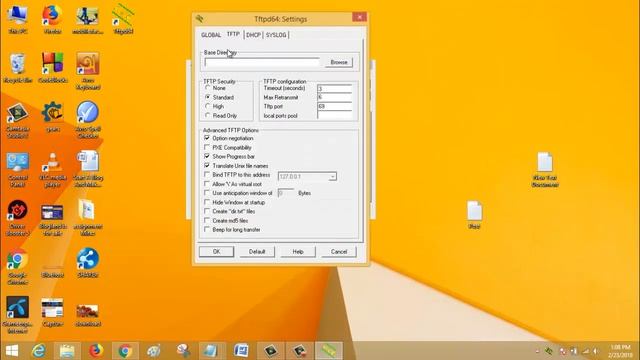Viewport: 640px width, 360px height.
Task: Switch to Firefox in the taskbar
Action: coord(96,351)
